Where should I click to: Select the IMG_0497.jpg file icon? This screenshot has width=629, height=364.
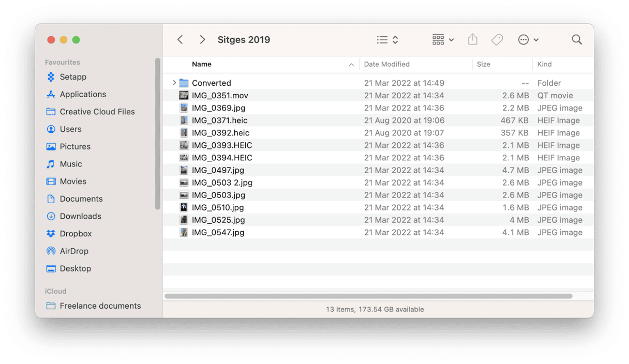click(184, 170)
